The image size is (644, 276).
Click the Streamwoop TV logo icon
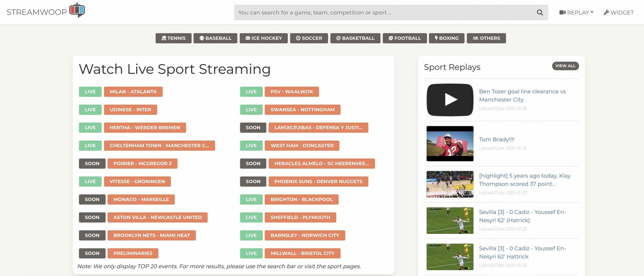coord(77,10)
